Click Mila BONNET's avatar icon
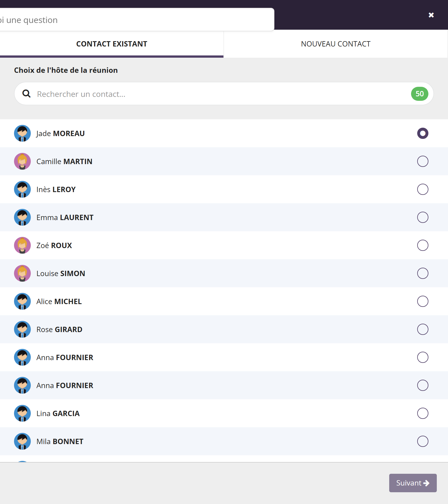The image size is (448, 504). (22, 441)
